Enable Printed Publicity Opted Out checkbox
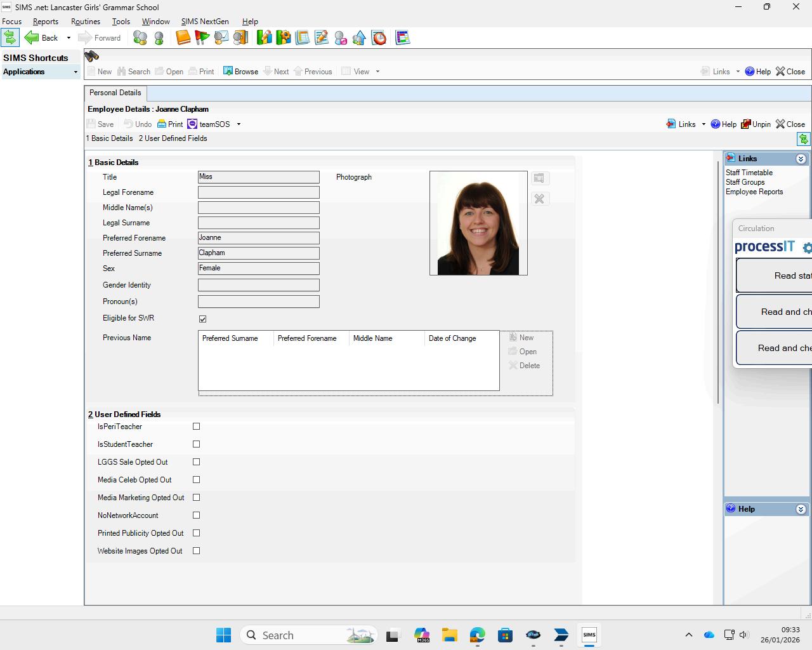Image resolution: width=812 pixels, height=650 pixels. [x=196, y=533]
